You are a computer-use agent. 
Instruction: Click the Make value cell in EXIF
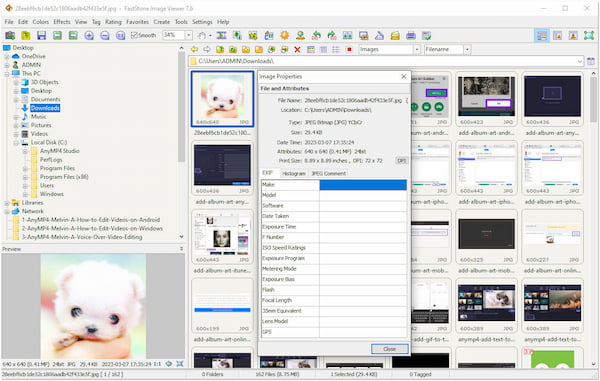pos(363,185)
